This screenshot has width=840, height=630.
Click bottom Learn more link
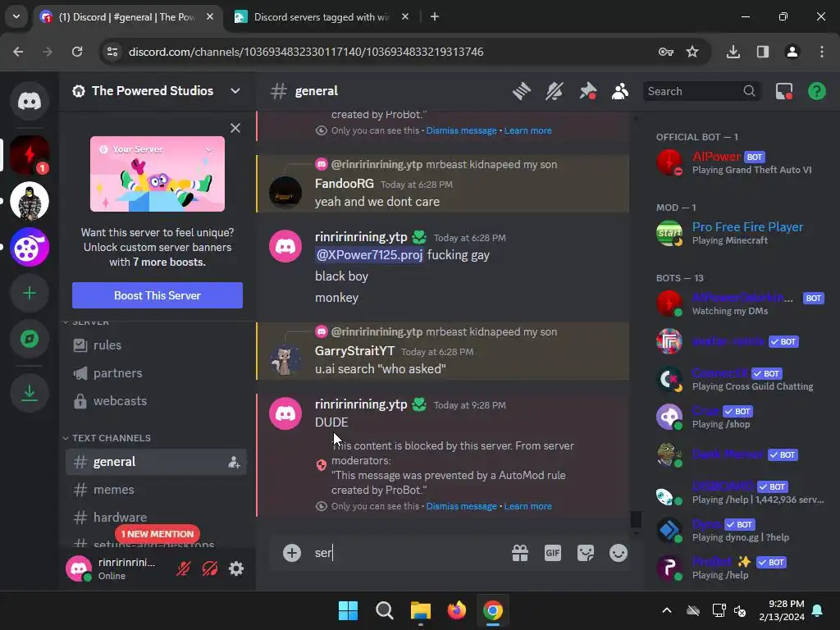[x=527, y=506]
